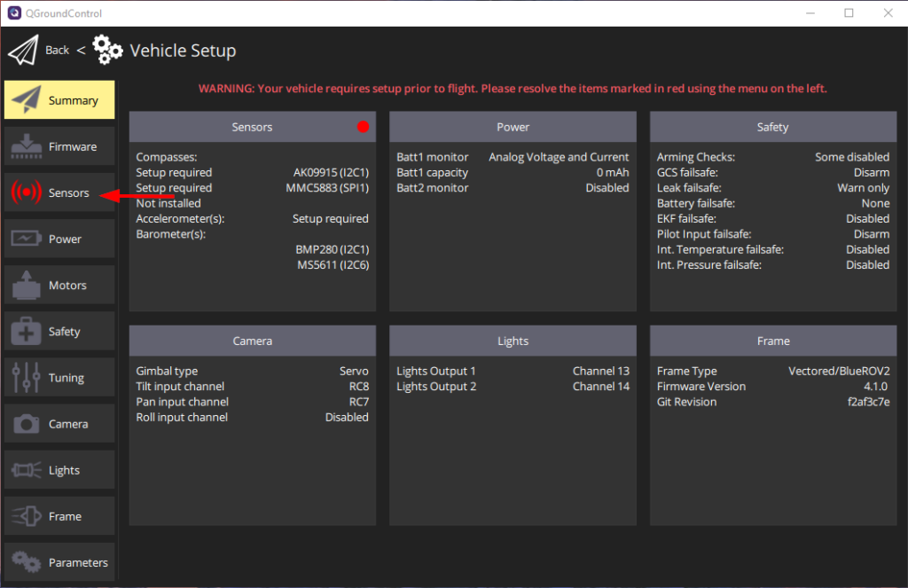
Task: Click the chevron next to Back
Action: tap(81, 50)
